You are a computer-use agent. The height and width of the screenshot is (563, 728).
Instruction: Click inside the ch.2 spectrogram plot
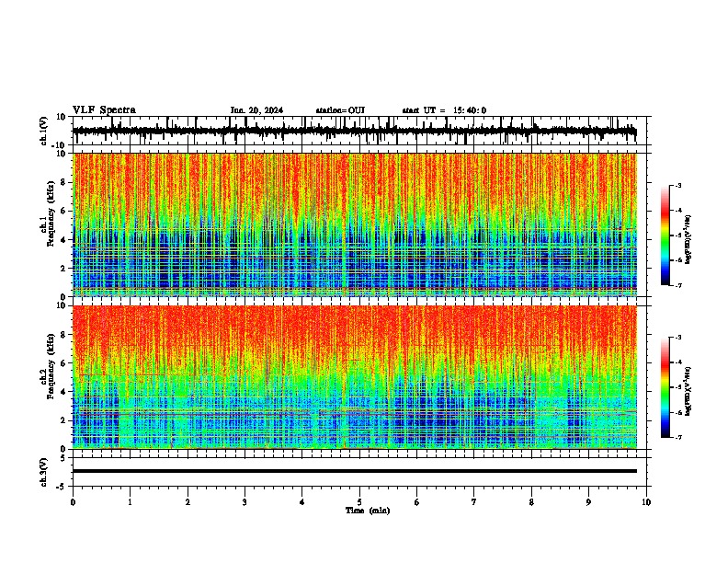355,377
